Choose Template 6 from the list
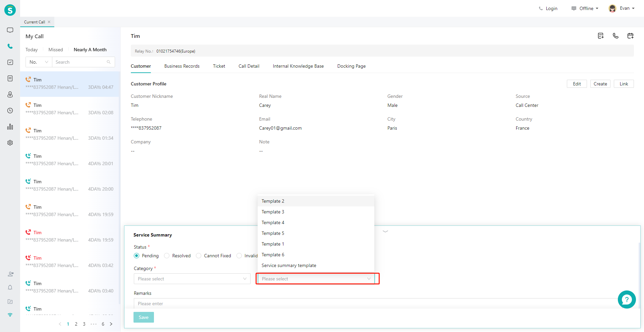This screenshot has width=644, height=332. pyautogui.click(x=316, y=255)
